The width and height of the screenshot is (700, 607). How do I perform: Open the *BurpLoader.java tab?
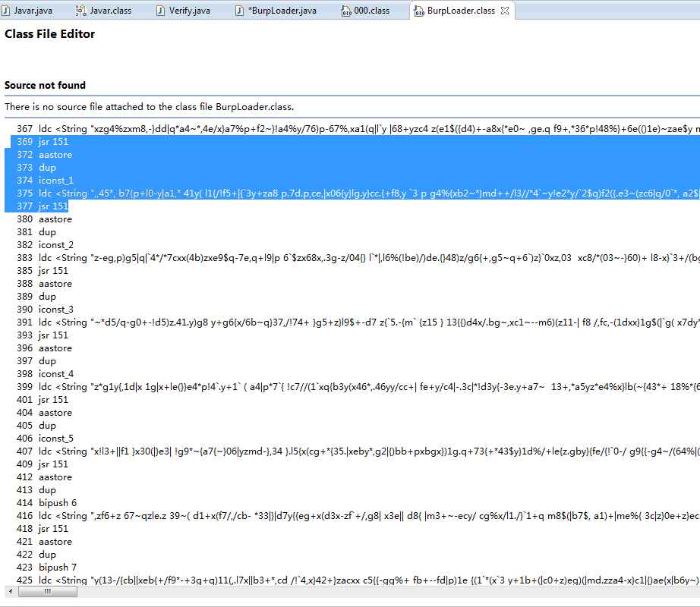point(276,11)
